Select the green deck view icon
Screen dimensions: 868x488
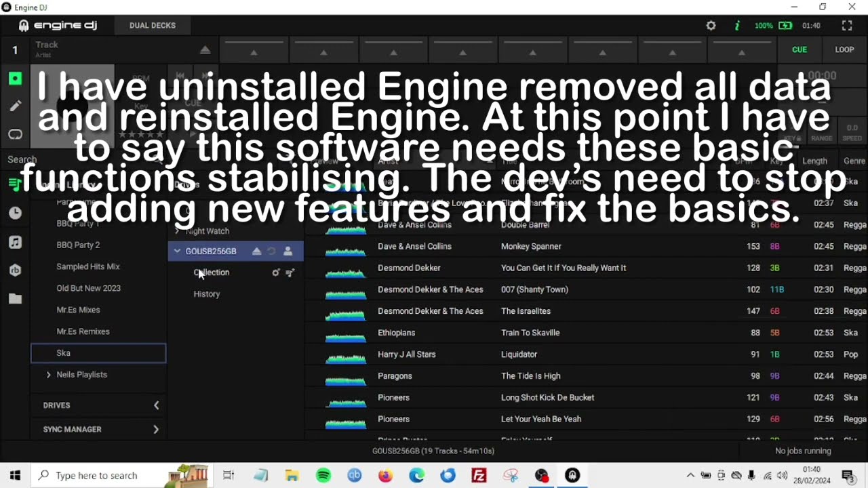tap(15, 79)
